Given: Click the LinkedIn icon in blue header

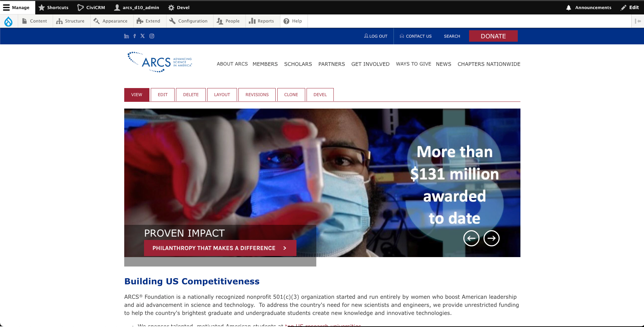Looking at the screenshot, I should pos(126,36).
